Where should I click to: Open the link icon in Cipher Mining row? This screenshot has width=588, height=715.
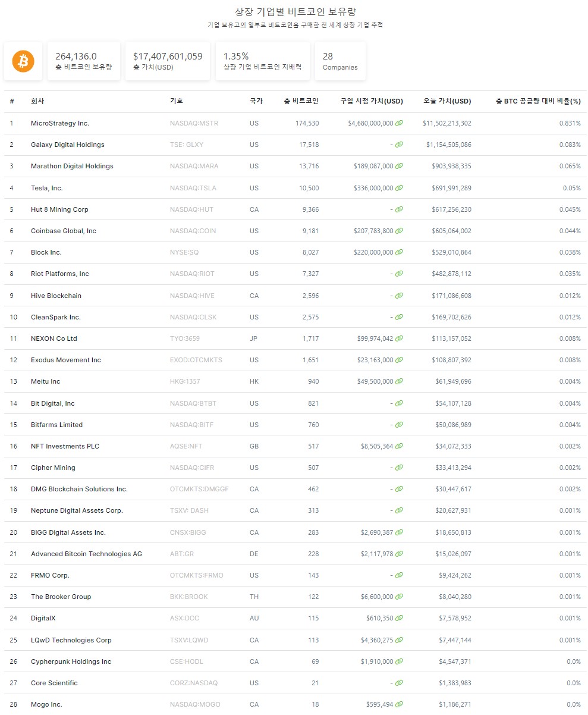point(399,468)
